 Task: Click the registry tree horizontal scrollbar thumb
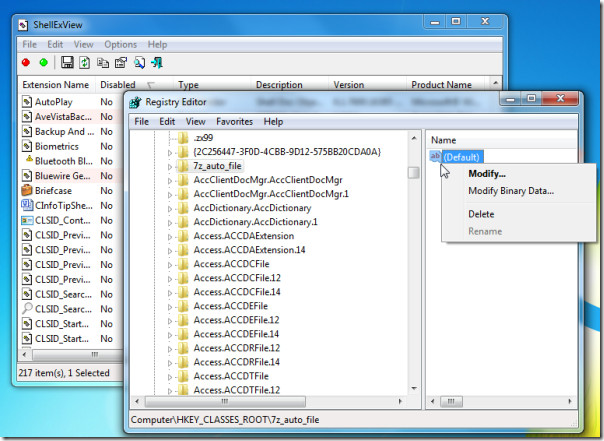225,402
